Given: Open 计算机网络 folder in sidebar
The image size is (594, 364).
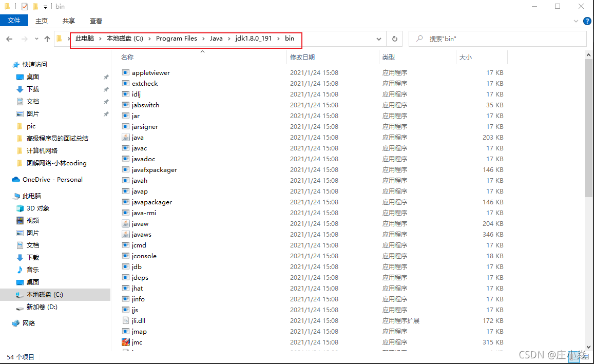Looking at the screenshot, I should (42, 151).
